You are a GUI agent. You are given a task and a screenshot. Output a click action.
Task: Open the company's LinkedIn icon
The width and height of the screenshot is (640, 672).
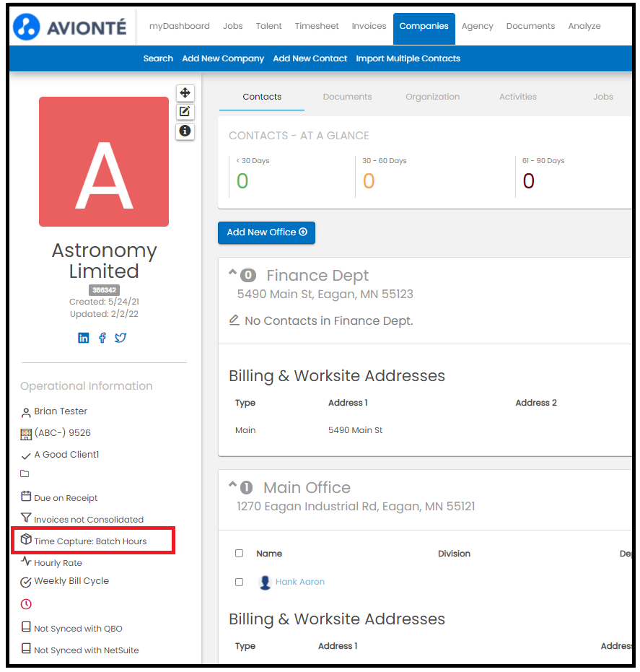point(84,338)
